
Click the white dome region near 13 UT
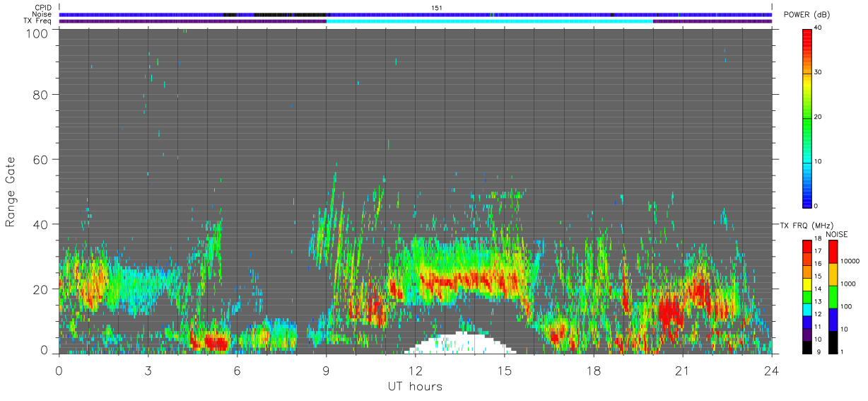click(x=461, y=344)
